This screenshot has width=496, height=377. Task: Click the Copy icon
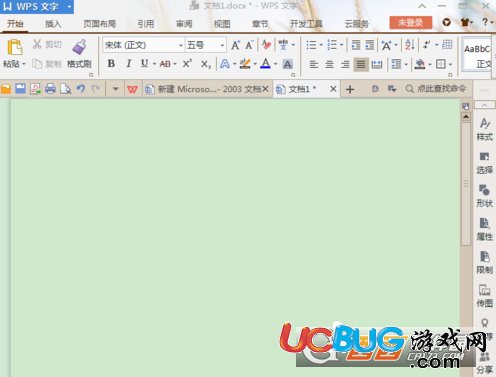point(37,64)
